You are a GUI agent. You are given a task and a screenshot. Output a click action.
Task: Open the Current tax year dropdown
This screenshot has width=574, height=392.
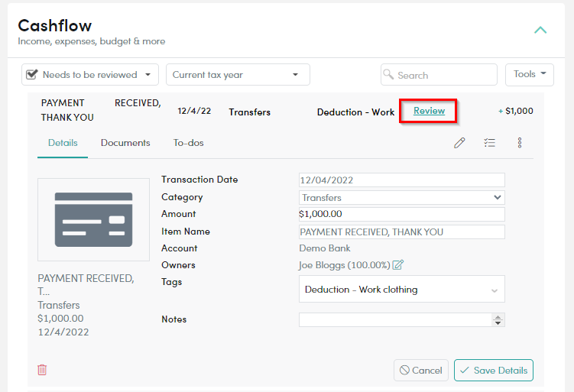coord(238,75)
